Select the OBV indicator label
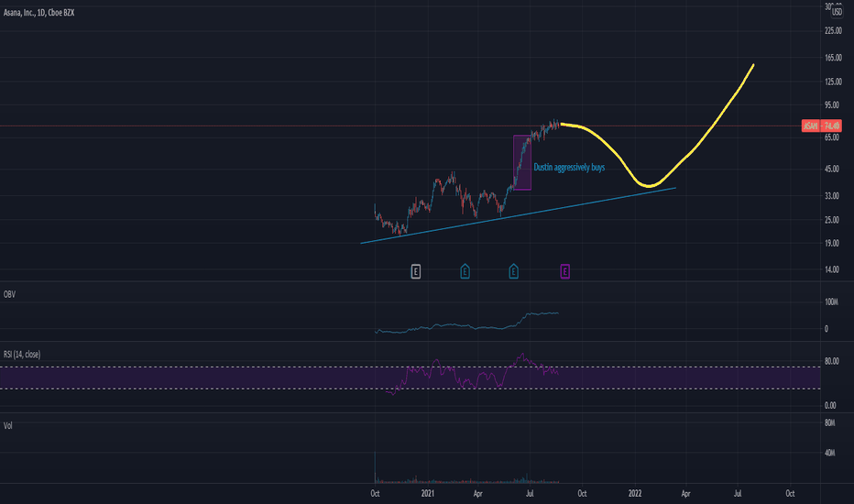 point(9,294)
